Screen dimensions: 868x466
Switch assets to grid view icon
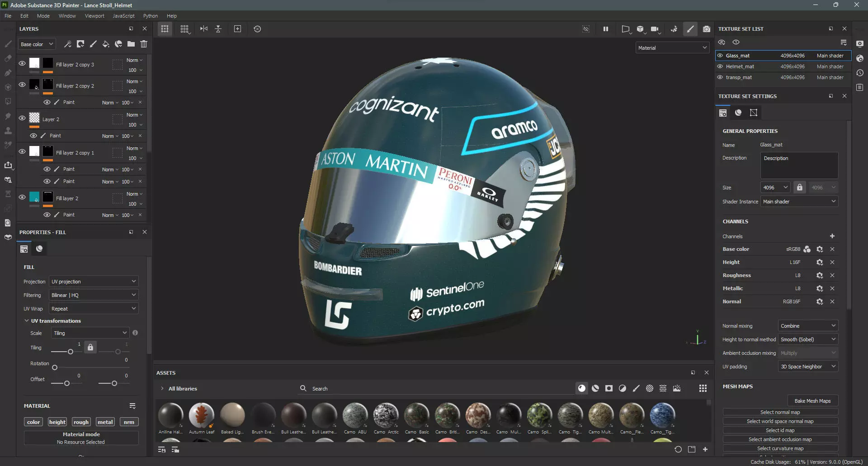pos(703,388)
